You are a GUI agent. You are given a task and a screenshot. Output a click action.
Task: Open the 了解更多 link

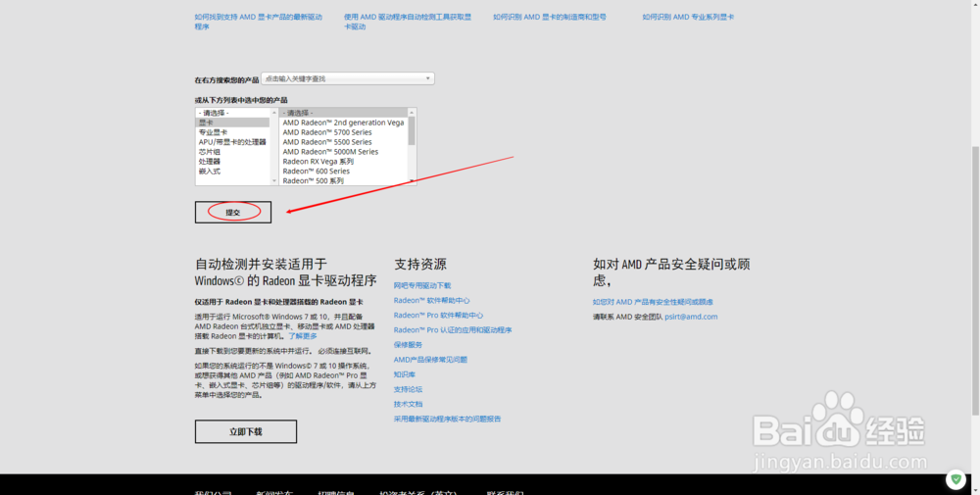pyautogui.click(x=303, y=336)
